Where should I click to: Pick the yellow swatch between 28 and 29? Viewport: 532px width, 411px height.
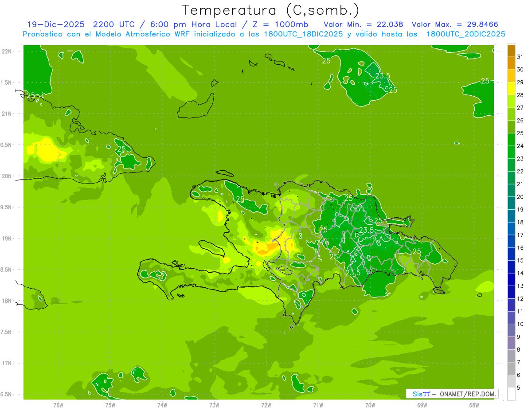[x=511, y=89]
